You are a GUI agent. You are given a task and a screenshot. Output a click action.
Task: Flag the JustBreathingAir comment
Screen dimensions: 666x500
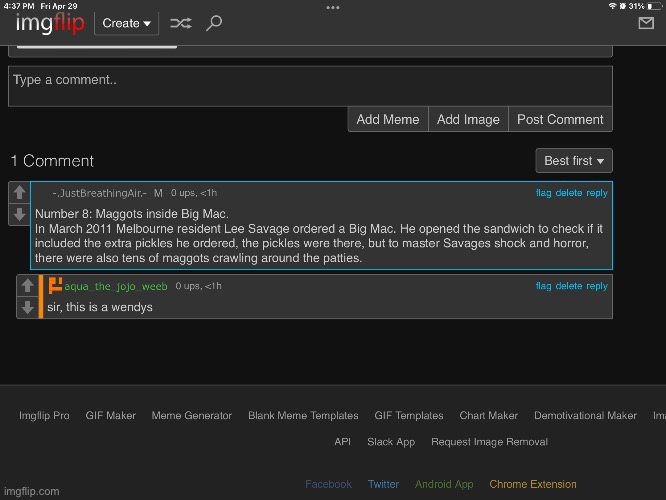point(543,193)
